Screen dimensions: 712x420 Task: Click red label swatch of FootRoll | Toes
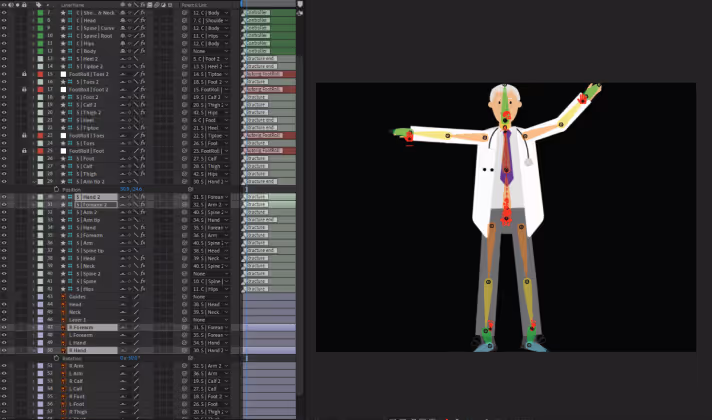[x=40, y=135]
